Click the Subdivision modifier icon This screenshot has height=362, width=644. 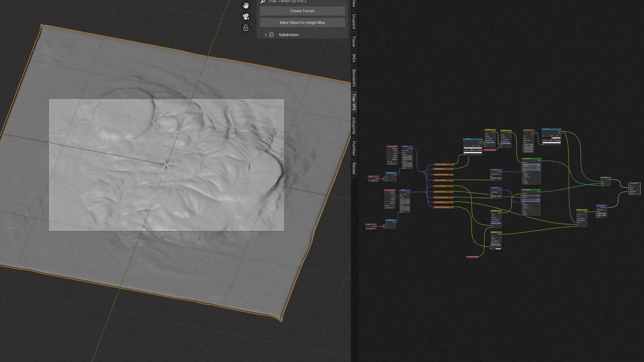tap(272, 35)
